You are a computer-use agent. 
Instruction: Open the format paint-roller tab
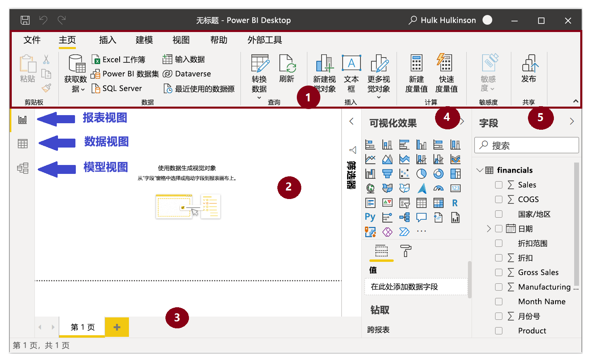click(x=405, y=251)
